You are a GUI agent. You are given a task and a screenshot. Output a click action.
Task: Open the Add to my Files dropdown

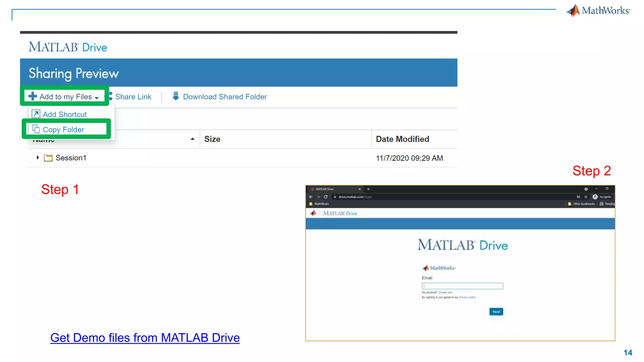coord(64,96)
